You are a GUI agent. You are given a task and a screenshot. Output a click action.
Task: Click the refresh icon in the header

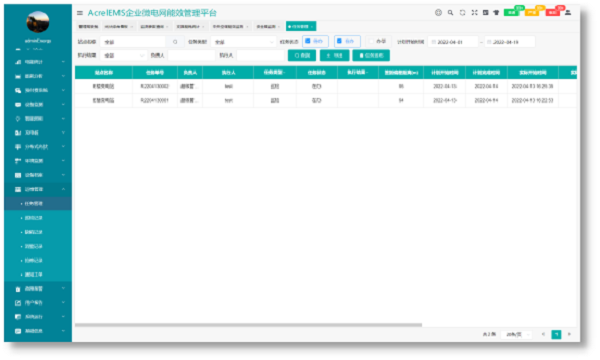pyautogui.click(x=462, y=13)
